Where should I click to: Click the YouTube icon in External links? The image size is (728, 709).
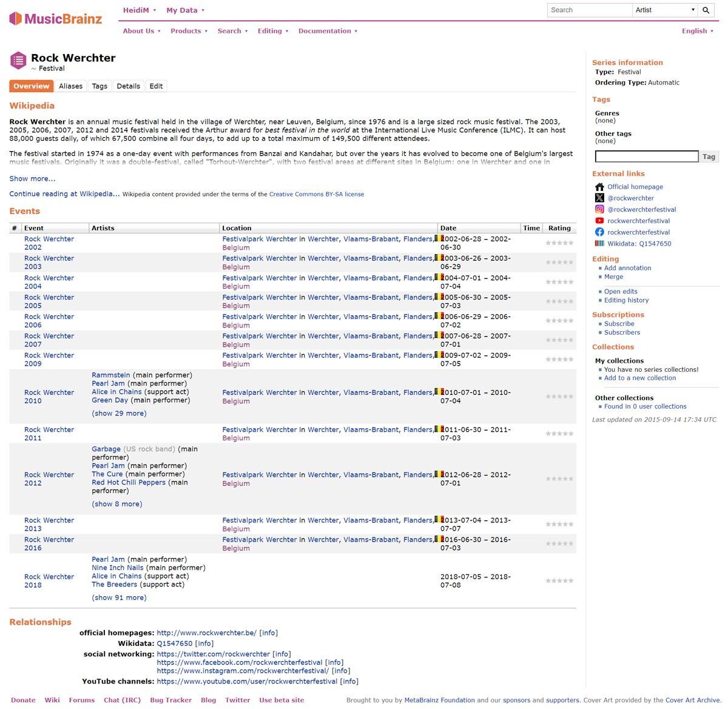tap(599, 221)
